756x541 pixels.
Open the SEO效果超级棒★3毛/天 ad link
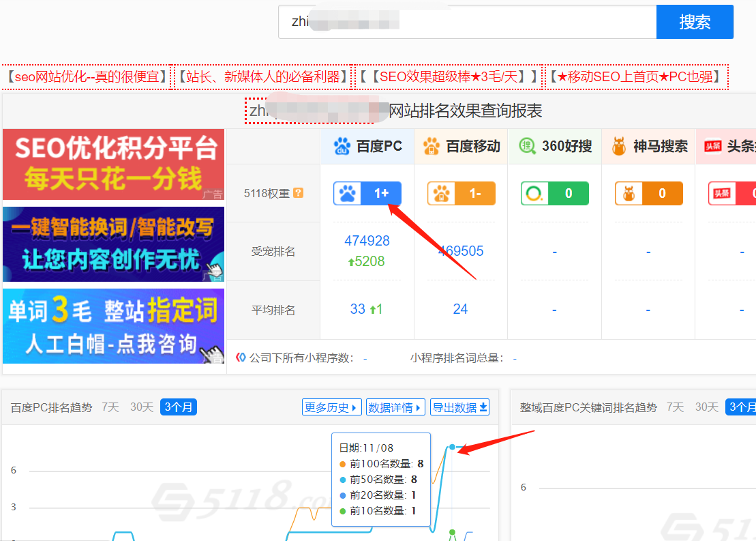point(449,76)
